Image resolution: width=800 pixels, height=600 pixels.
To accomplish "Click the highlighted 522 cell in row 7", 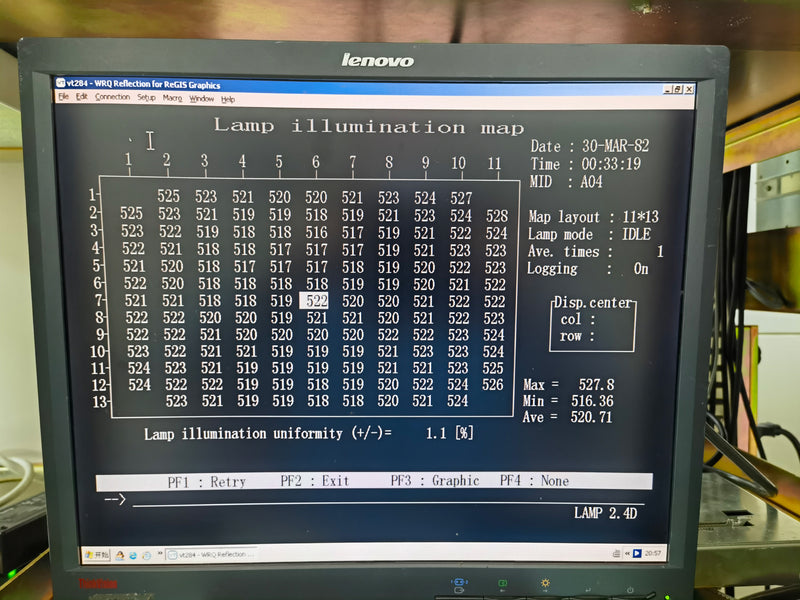I will 314,301.
